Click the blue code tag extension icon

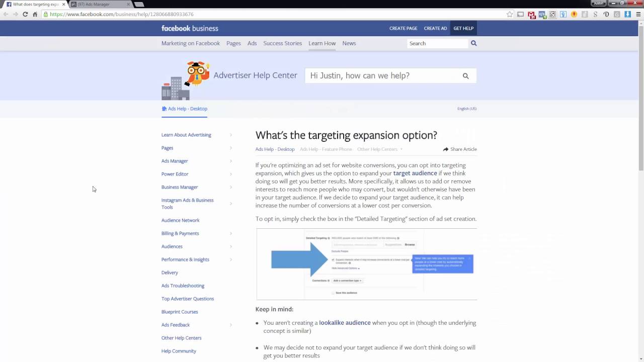542,15
